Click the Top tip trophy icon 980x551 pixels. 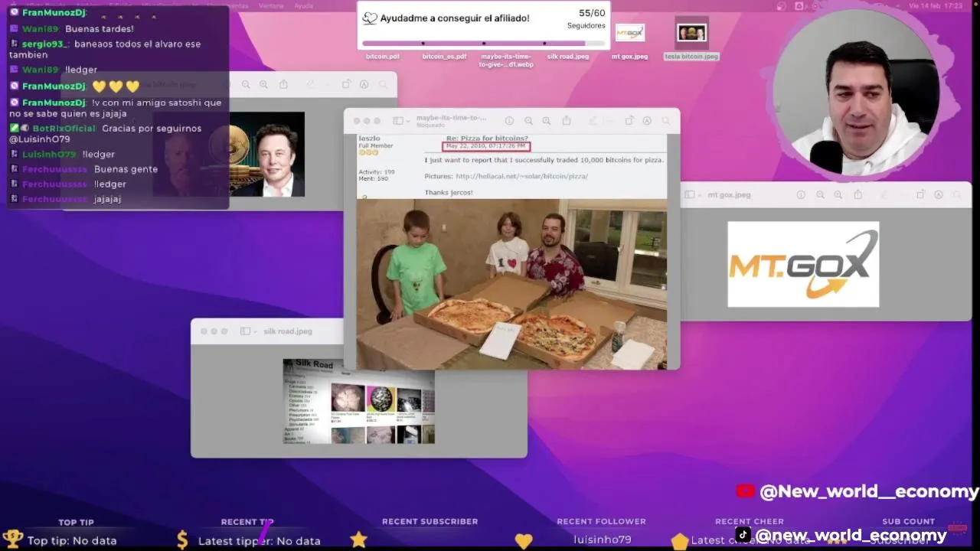(x=12, y=540)
